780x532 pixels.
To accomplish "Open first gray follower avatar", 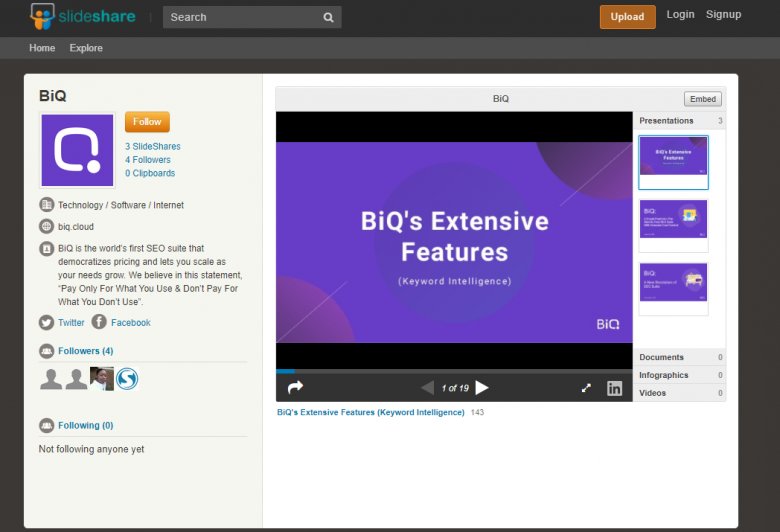I will click(x=51, y=379).
